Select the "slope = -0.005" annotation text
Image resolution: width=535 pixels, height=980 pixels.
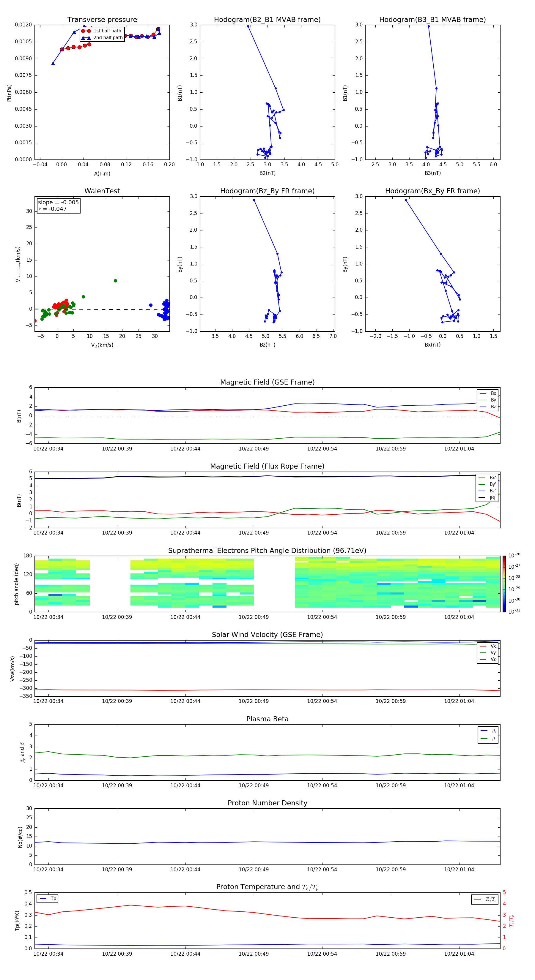58,203
